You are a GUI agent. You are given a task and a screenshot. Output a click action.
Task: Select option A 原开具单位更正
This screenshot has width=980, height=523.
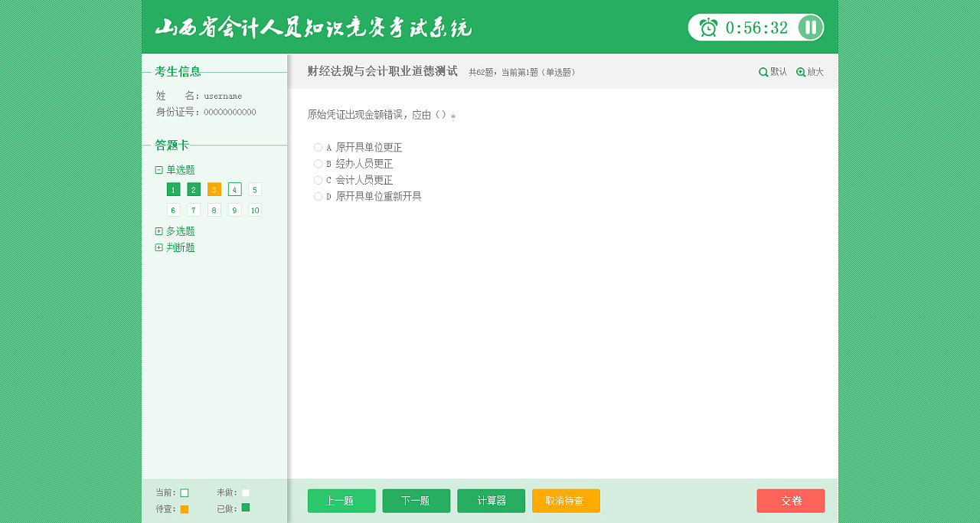click(318, 148)
